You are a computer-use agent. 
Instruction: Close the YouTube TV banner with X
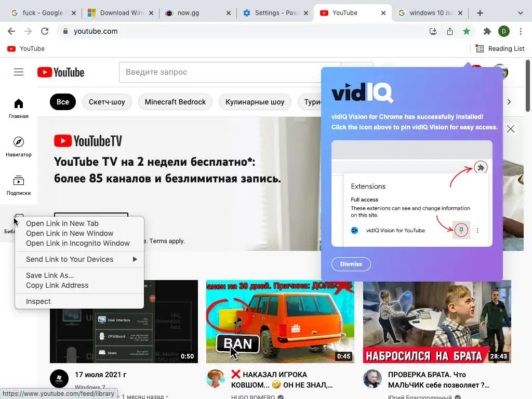511,129
